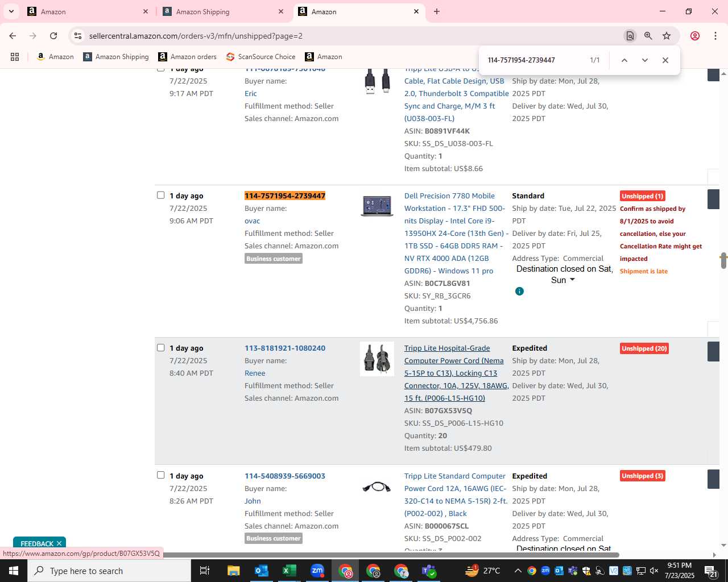The height and width of the screenshot is (582, 728).
Task: Open the ScanSource Choice bookmark
Action: click(260, 57)
